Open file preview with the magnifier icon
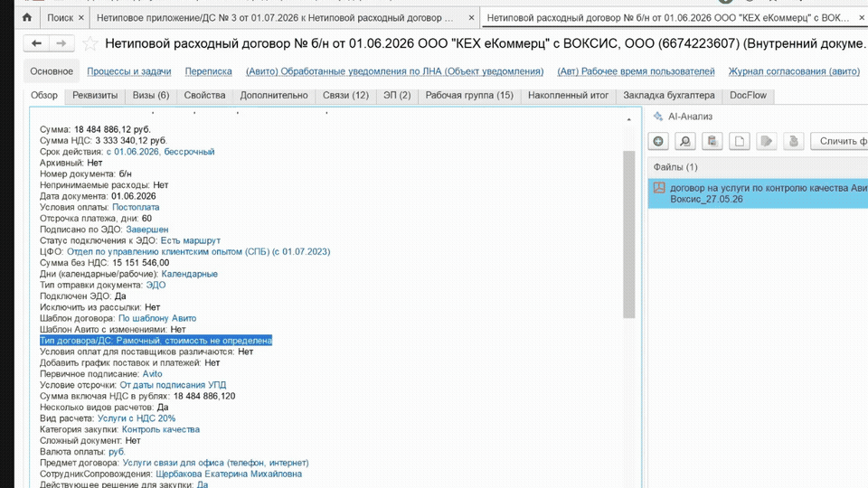 point(684,141)
